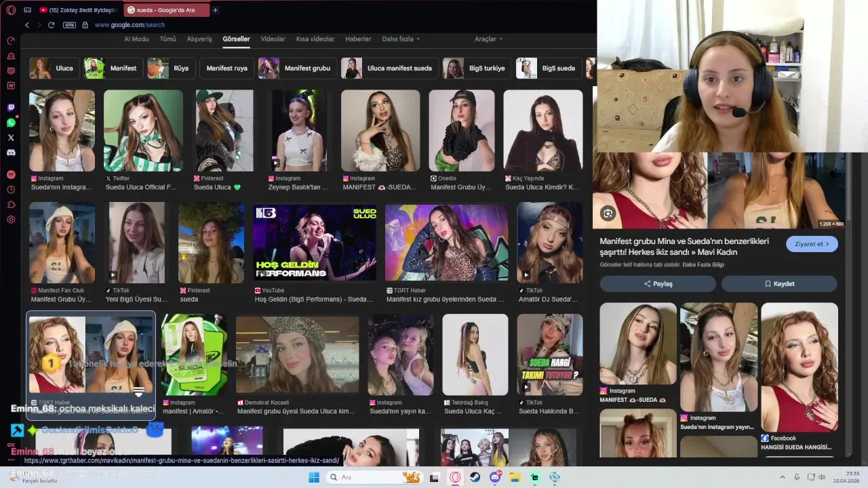Click the Windows taskbar search box

tap(374, 477)
